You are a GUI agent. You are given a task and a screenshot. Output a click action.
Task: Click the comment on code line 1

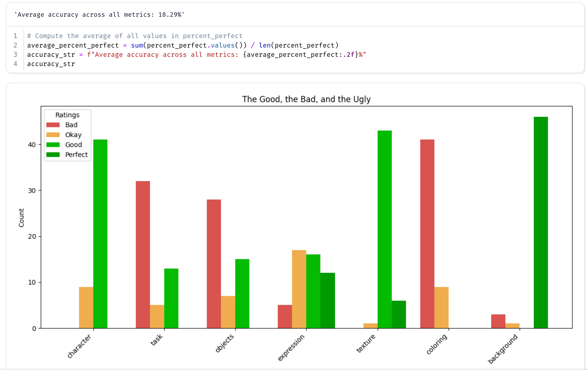click(x=135, y=36)
